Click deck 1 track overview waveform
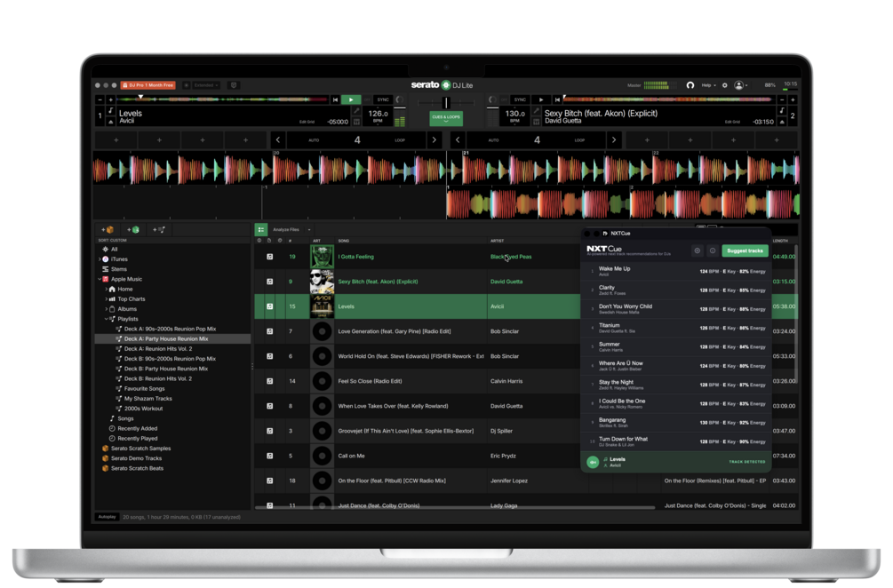This screenshot has width=893, height=588. pyautogui.click(x=222, y=99)
